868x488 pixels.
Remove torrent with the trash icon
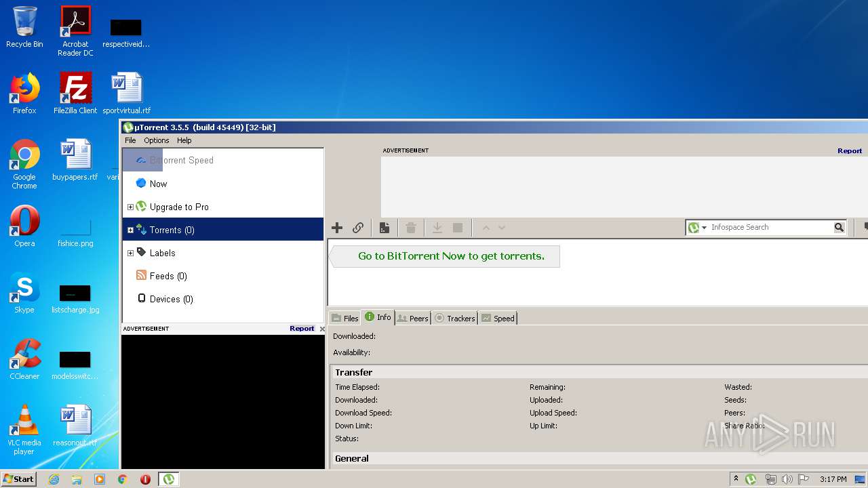pyautogui.click(x=411, y=228)
